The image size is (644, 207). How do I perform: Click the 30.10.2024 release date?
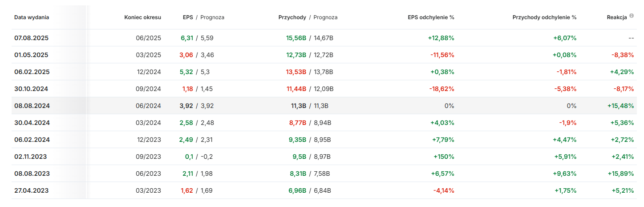tap(31, 89)
